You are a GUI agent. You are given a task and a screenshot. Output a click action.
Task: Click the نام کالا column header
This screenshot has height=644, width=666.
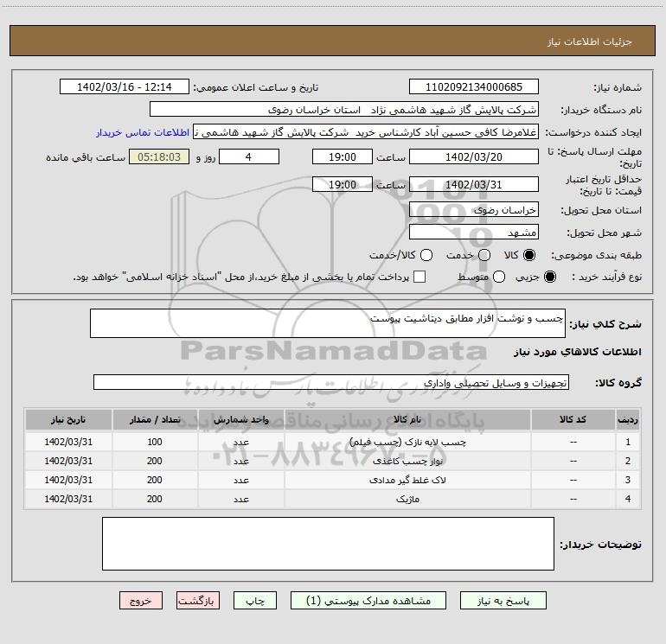coord(407,420)
